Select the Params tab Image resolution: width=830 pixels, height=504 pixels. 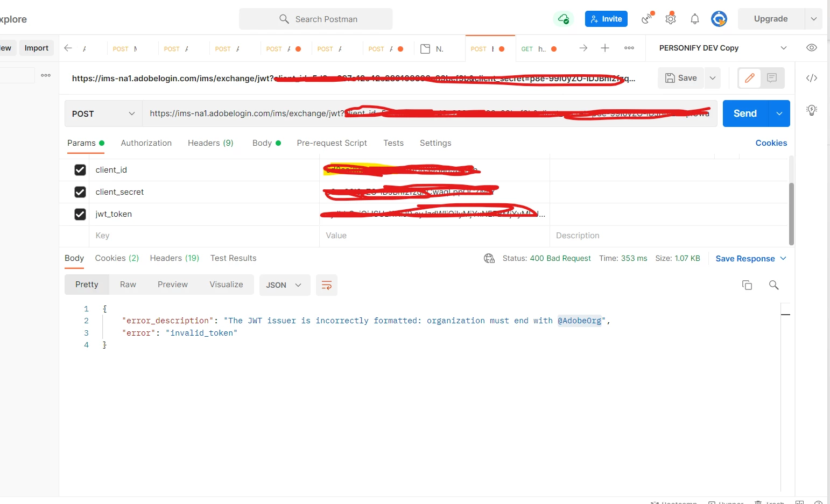click(86, 143)
